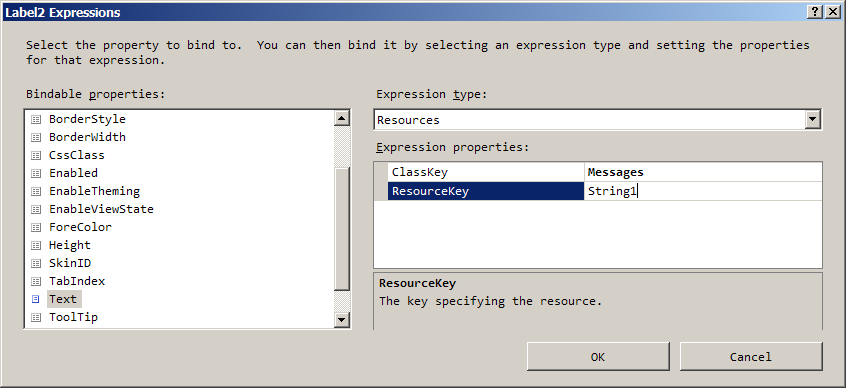Click the blue bound icon beside Text

[36, 299]
